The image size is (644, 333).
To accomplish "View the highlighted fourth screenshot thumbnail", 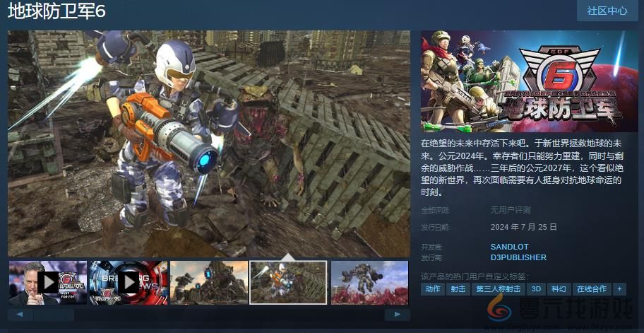I will pyautogui.click(x=288, y=282).
